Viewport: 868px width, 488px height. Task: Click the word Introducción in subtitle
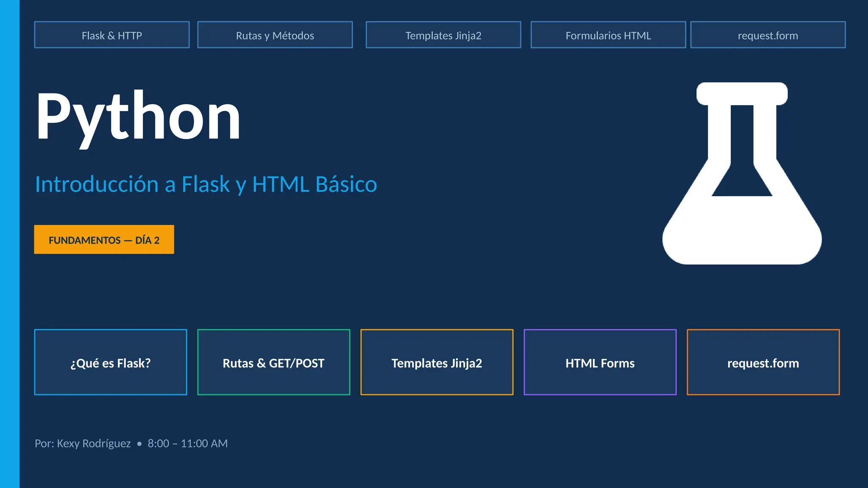(97, 185)
